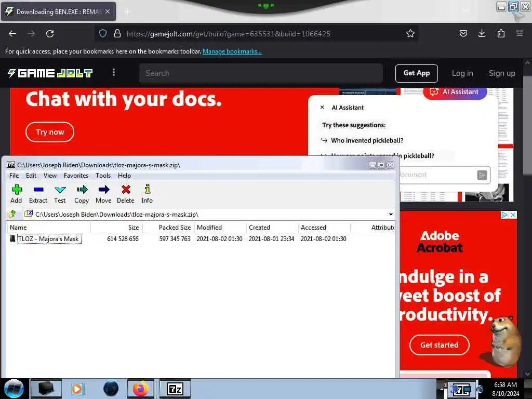Open tracking protection shield panel

(103, 33)
